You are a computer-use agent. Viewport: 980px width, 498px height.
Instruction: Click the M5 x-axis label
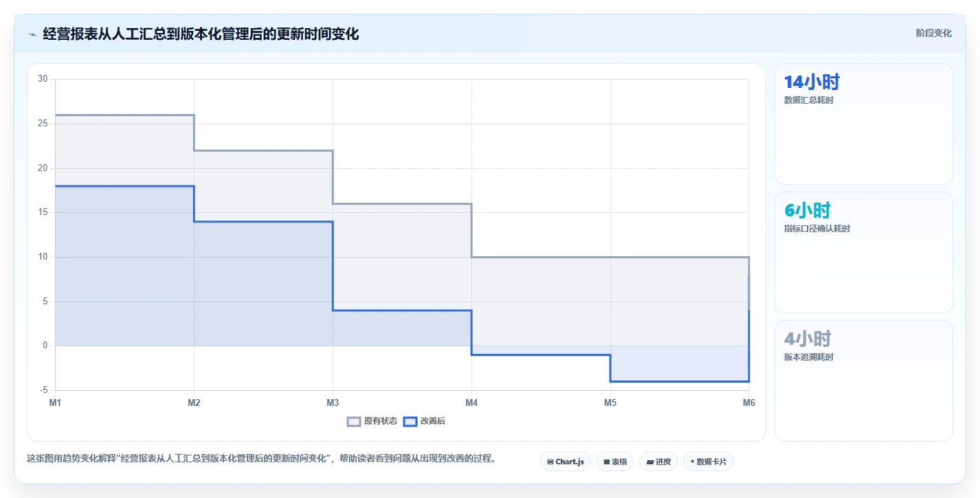point(610,403)
